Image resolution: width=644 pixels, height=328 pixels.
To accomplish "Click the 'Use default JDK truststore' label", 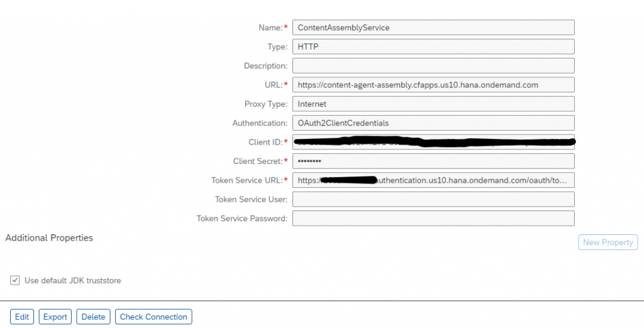I will click(x=73, y=280).
